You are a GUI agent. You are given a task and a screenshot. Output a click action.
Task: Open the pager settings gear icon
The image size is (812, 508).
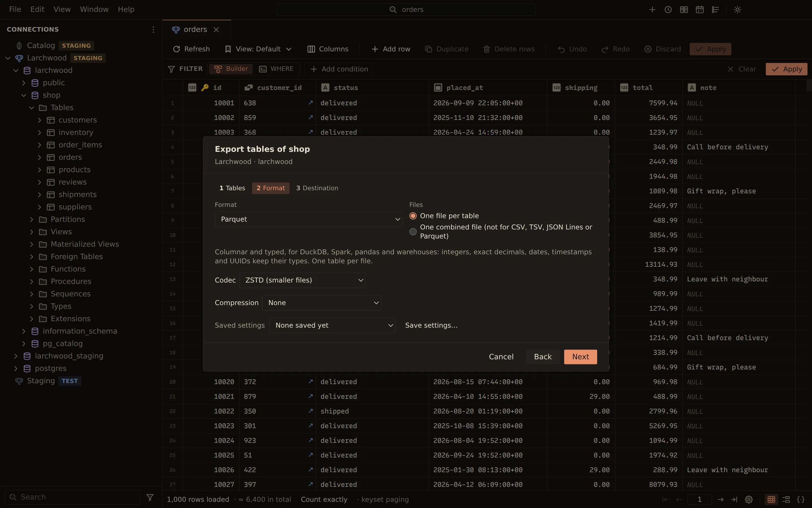(749, 500)
